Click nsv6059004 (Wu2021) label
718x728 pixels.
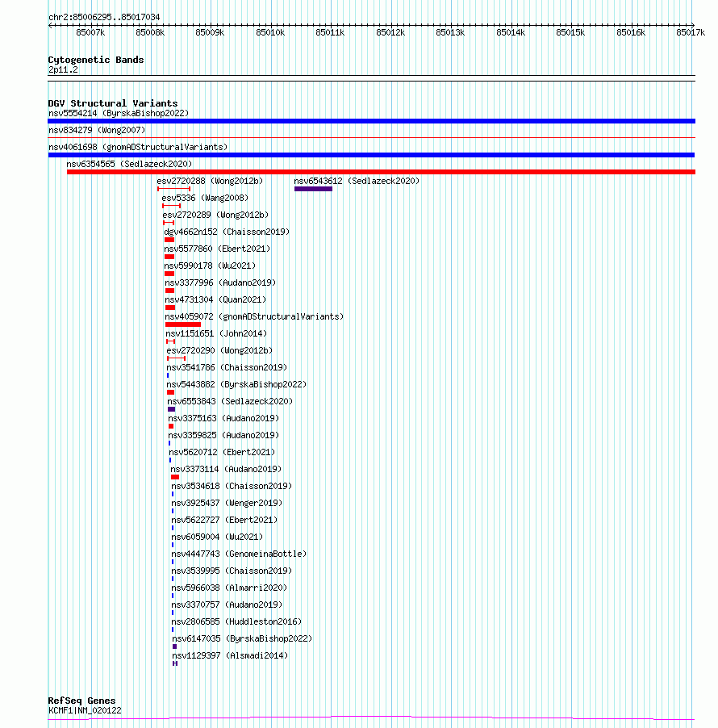coord(217,538)
